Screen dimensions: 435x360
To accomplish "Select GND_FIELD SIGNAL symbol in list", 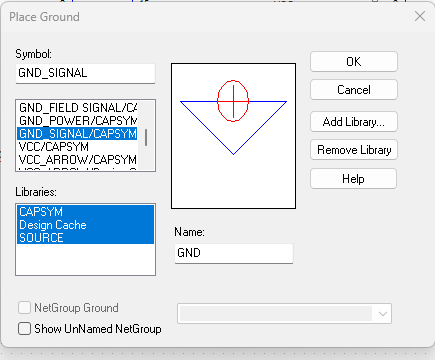I will click(77, 108).
